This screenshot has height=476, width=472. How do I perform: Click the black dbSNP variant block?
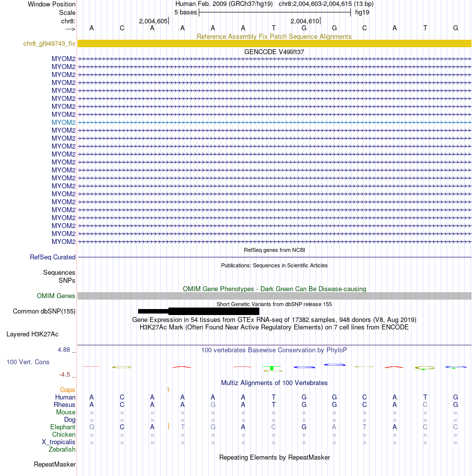click(199, 311)
